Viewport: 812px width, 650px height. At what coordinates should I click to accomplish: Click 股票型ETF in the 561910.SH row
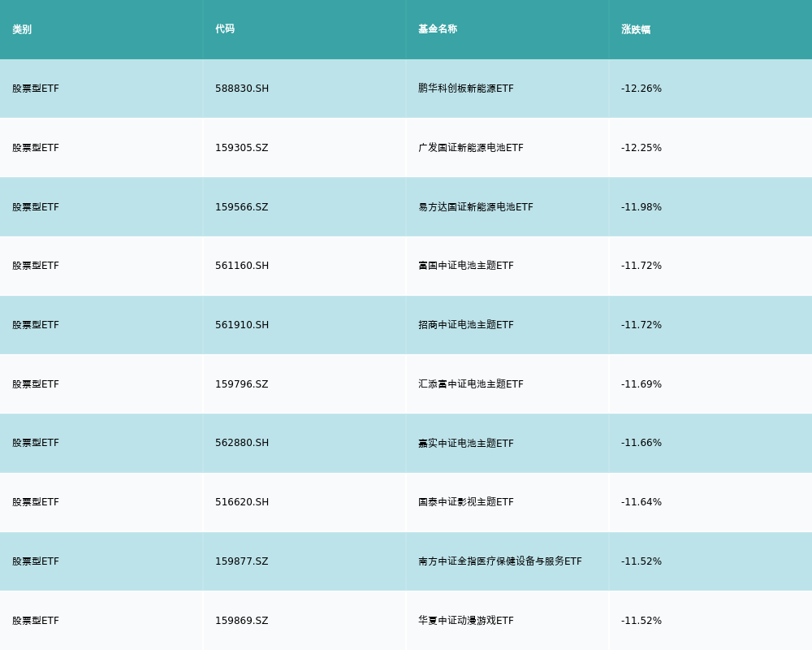(36, 325)
